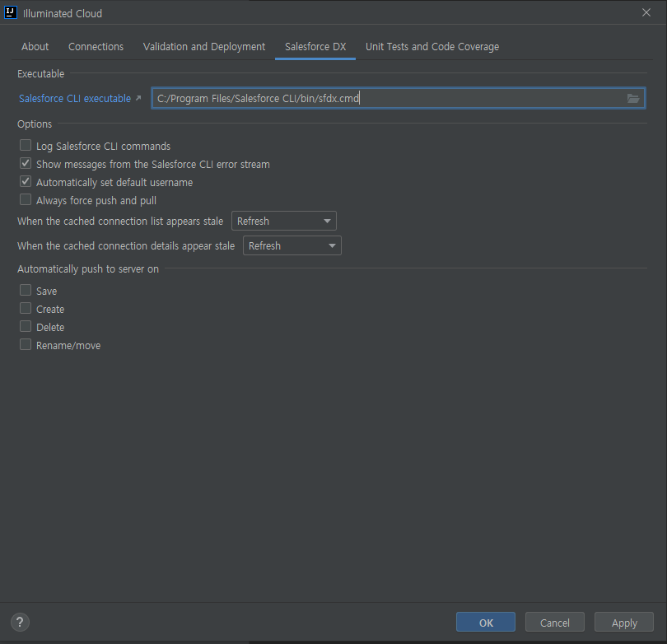Check the Save auto-push option
Viewport: 667px width, 644px height.
[26, 291]
